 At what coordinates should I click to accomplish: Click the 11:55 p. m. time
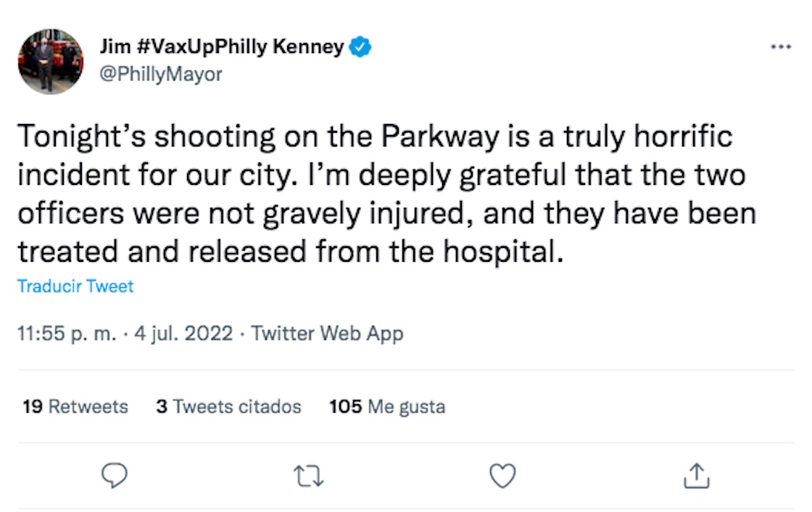click(x=64, y=334)
